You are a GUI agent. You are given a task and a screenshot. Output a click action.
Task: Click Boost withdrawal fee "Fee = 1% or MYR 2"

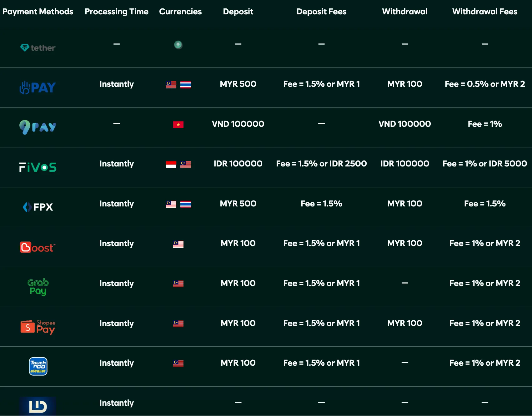point(485,243)
